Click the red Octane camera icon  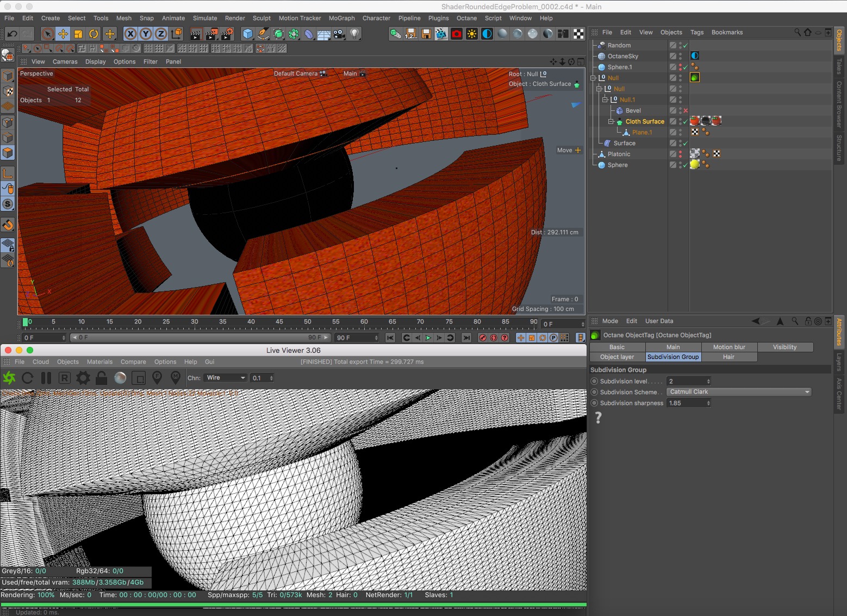[457, 34]
